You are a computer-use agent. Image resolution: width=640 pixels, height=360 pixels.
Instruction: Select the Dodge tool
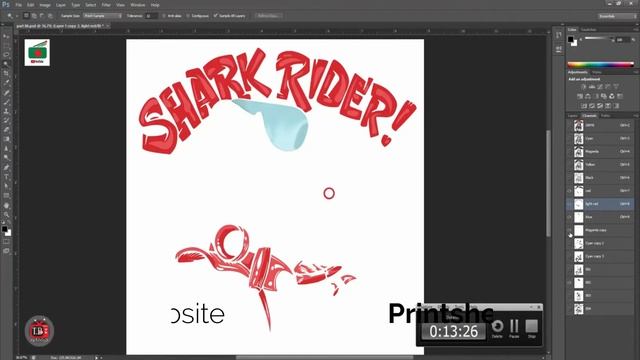[6, 158]
